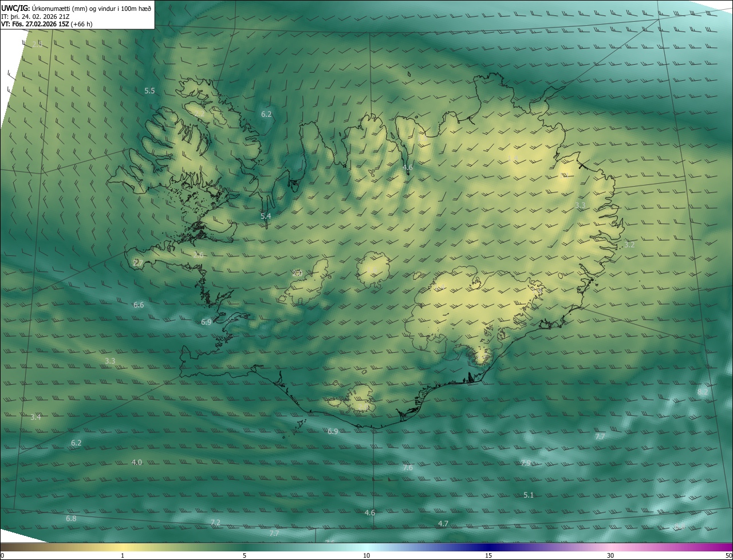
Task: Click the 6.9 value off the south coast
Action: click(x=333, y=431)
